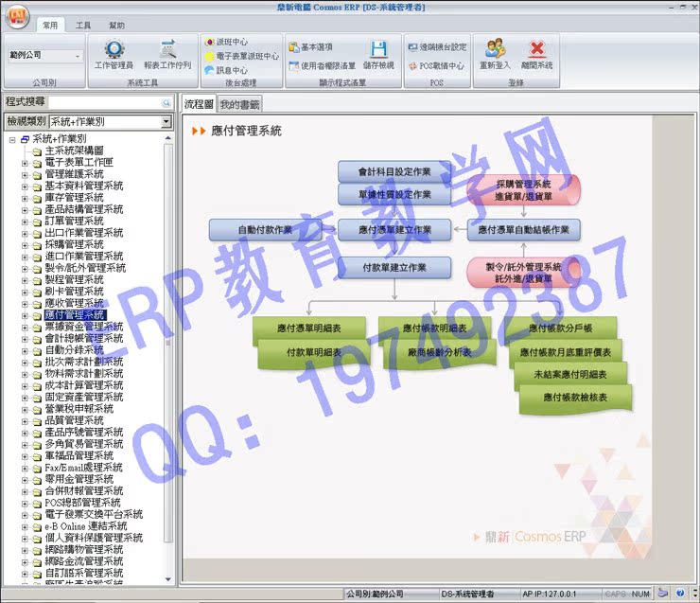This screenshot has height=603, width=700.
Task: Click the tree scrollbar up arrow
Action: (x=167, y=138)
